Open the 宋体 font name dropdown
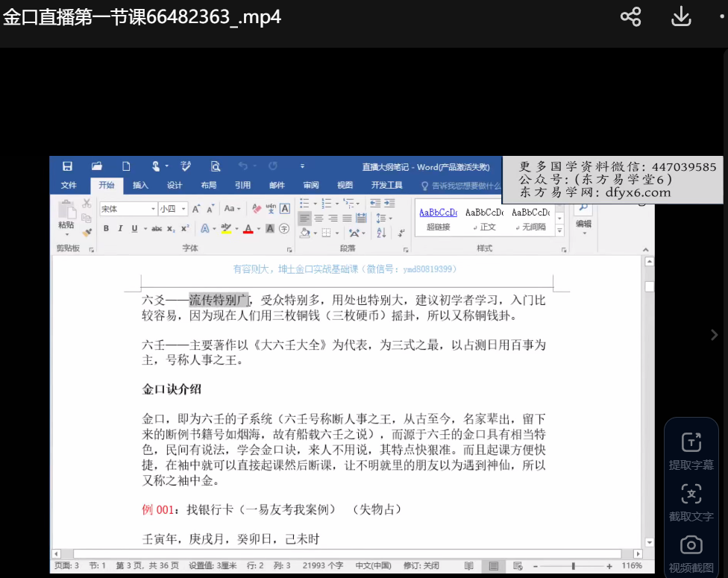 [x=153, y=210]
